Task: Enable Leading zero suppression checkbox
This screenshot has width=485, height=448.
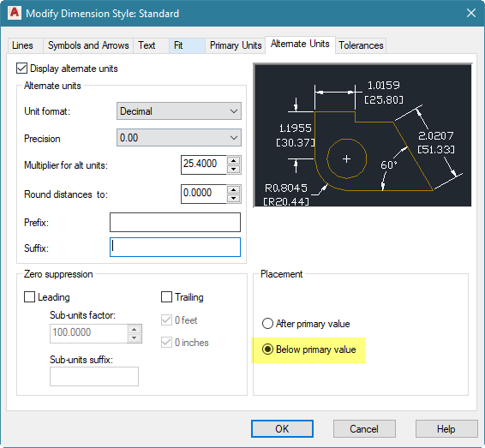Action: [x=29, y=297]
